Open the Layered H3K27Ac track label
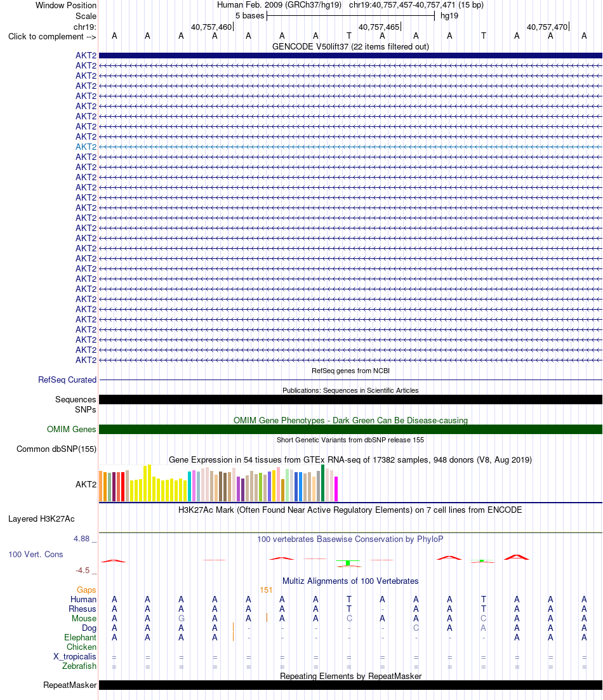 pos(41,518)
